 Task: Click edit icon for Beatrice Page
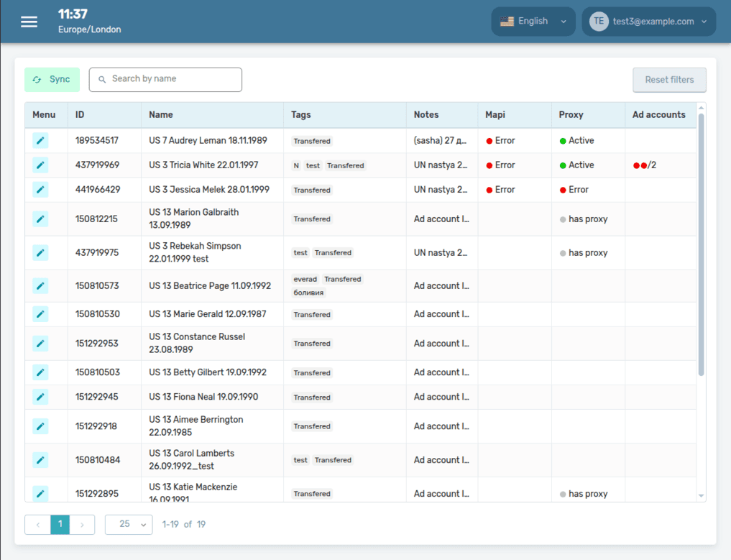pyautogui.click(x=40, y=286)
